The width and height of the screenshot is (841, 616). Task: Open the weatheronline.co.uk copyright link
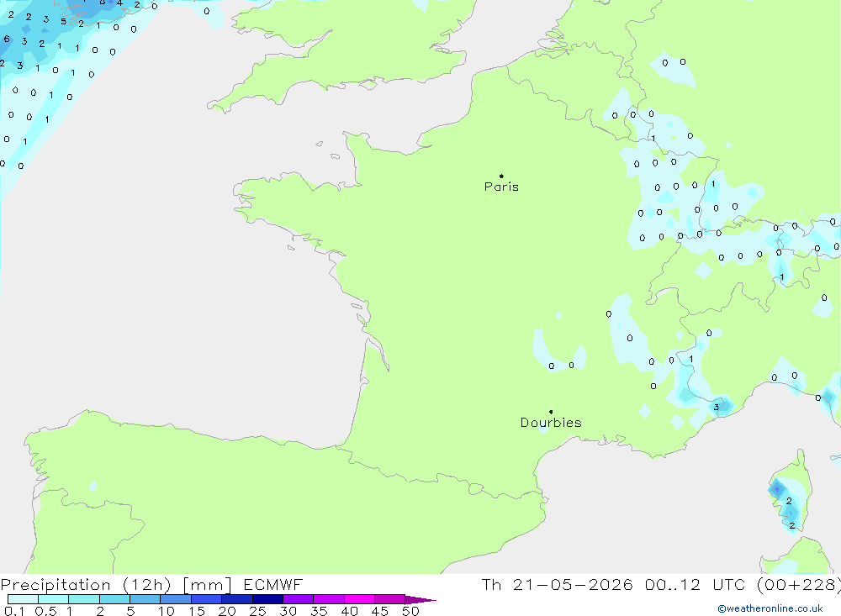point(770,608)
